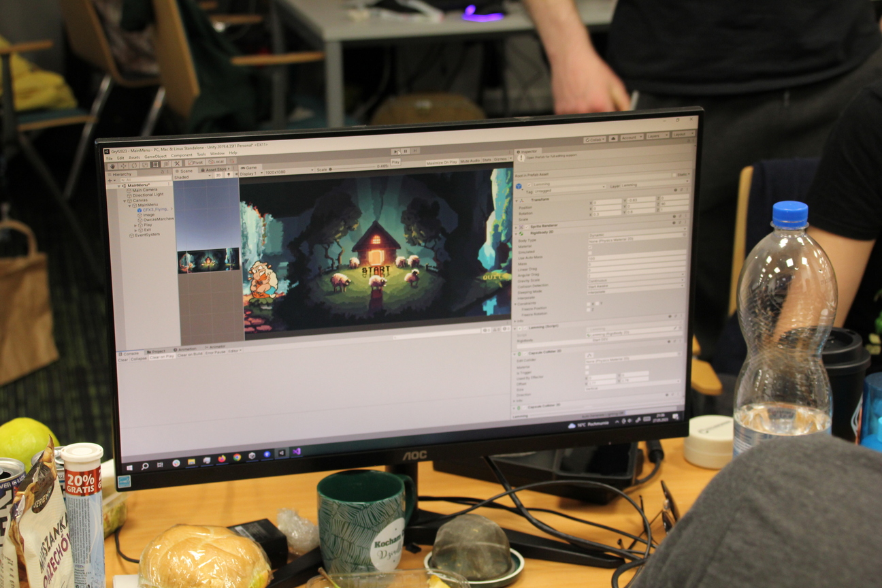
Task: Open the Shaded draw mode dropdown
Action: pos(193,177)
